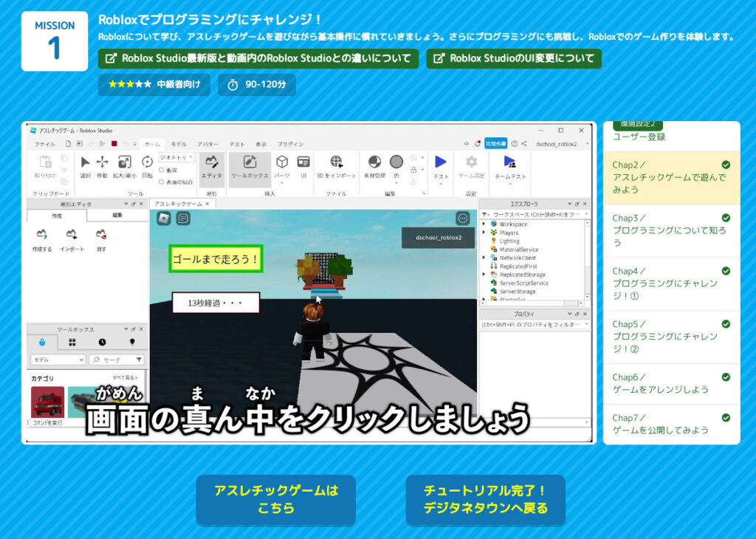Viewport: 756px width, 539px height.
Task: Click the help question mark icon
Action: point(515,144)
